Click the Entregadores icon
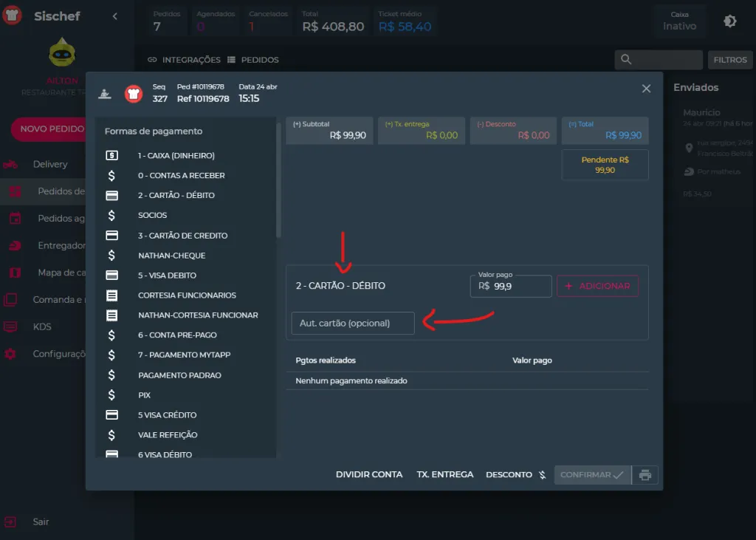The height and width of the screenshot is (540, 756). [15, 246]
